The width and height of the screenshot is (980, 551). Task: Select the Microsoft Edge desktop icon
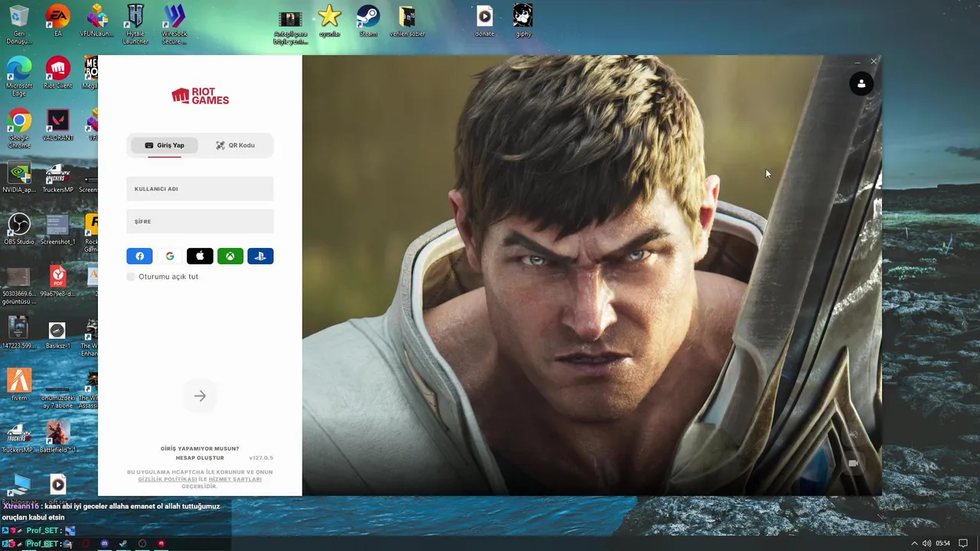[x=19, y=77]
